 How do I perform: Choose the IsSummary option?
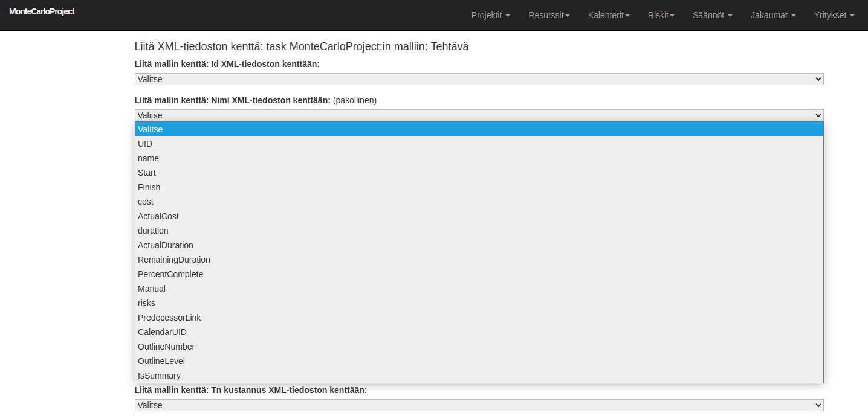pos(159,376)
